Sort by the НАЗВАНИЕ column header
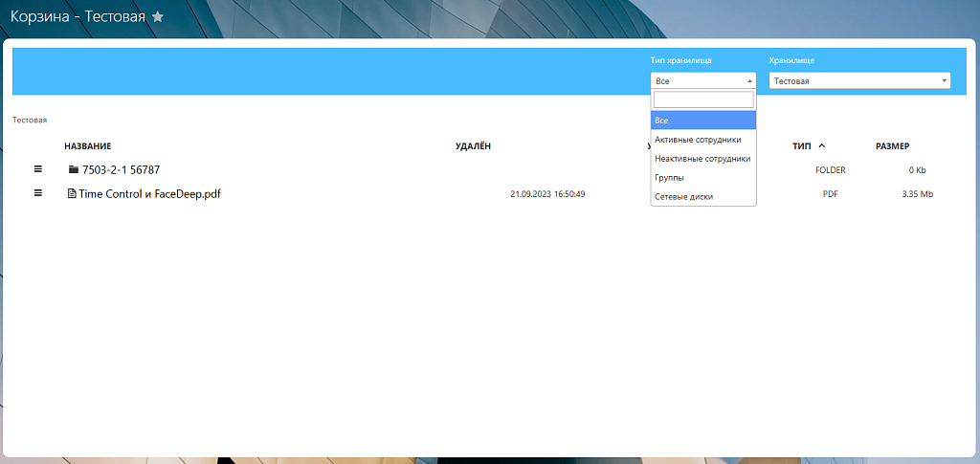 coord(88,146)
